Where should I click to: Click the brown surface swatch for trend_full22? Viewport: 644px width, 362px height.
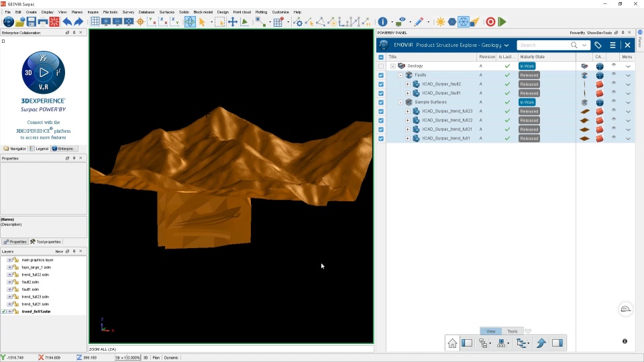pos(584,121)
